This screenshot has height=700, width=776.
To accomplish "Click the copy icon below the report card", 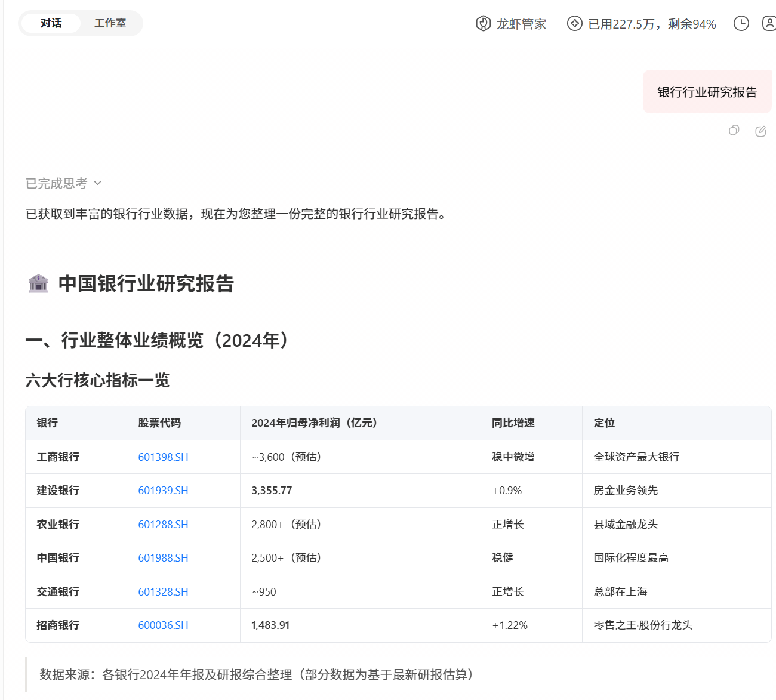I will pos(734,130).
